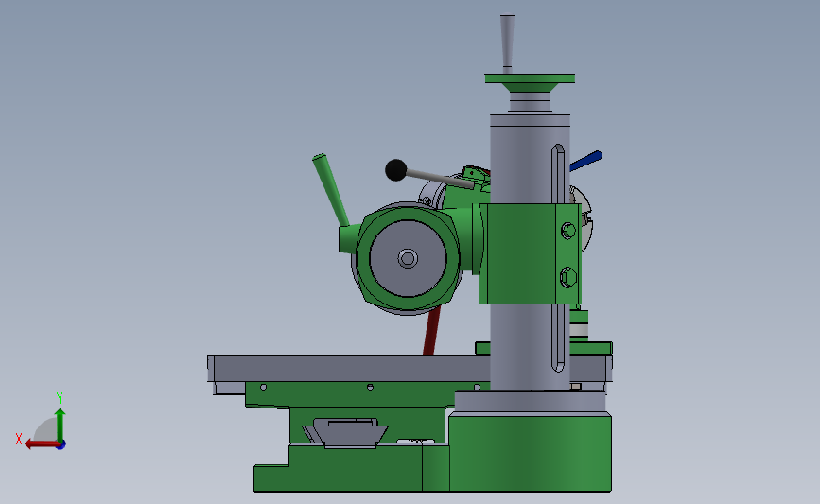Click the green Y axis arrow of the triad

(x=61, y=426)
